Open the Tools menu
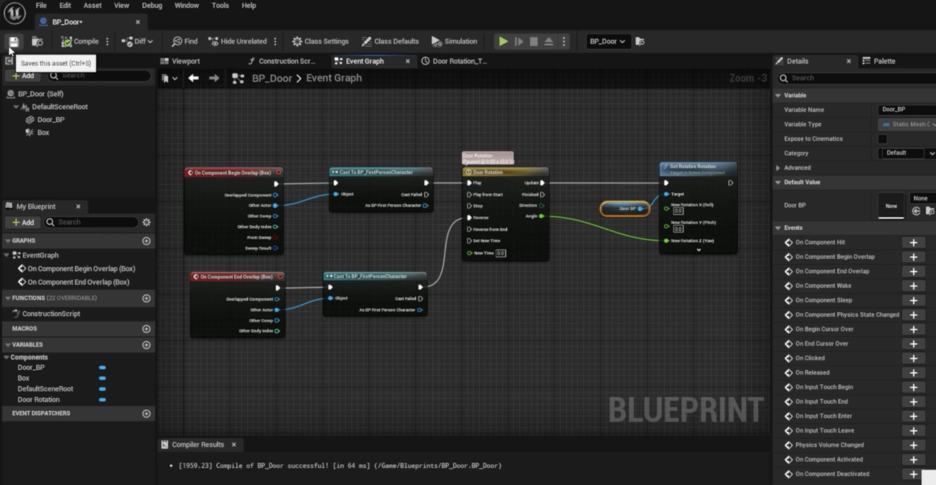936x485 pixels. coord(220,5)
